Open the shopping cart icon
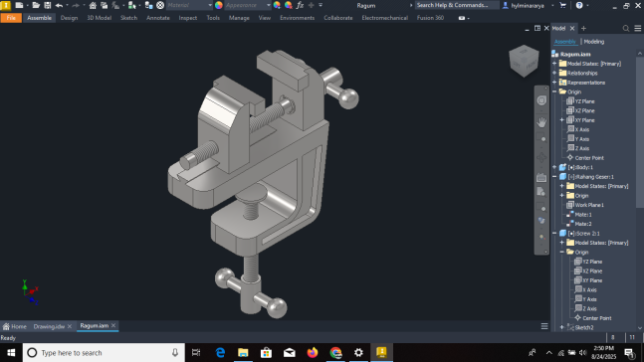Viewport: 644px width, 362px height. (562, 5)
